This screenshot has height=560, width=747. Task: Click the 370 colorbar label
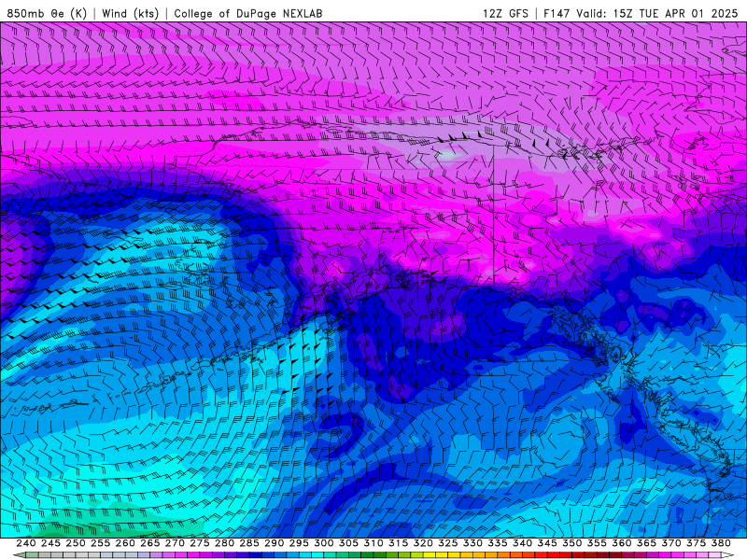(670, 543)
